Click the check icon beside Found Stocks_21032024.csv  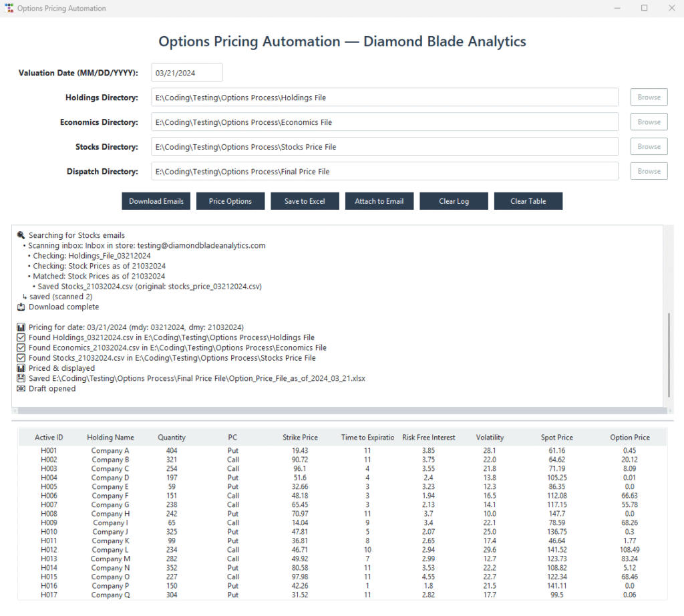coord(21,357)
